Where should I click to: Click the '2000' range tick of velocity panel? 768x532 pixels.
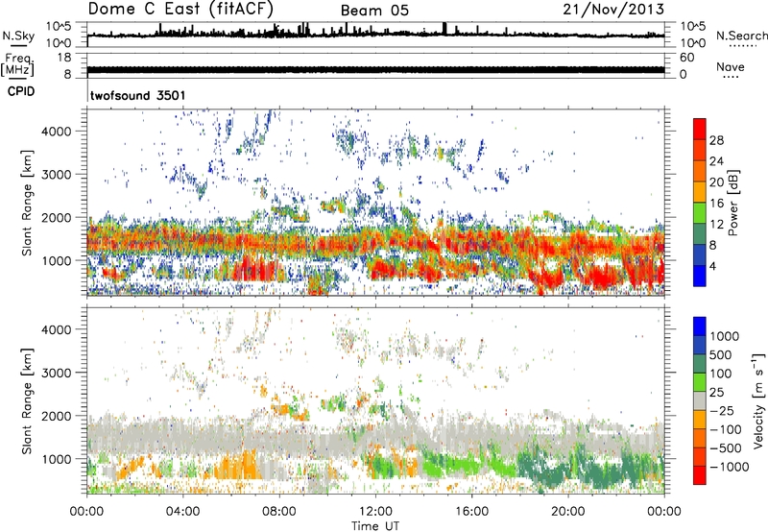[x=57, y=416]
